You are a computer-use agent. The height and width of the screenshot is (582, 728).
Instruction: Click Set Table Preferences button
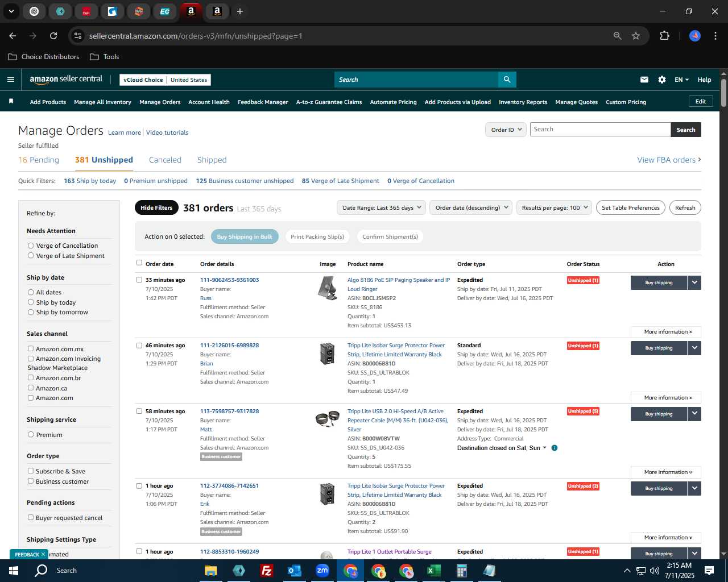630,207
